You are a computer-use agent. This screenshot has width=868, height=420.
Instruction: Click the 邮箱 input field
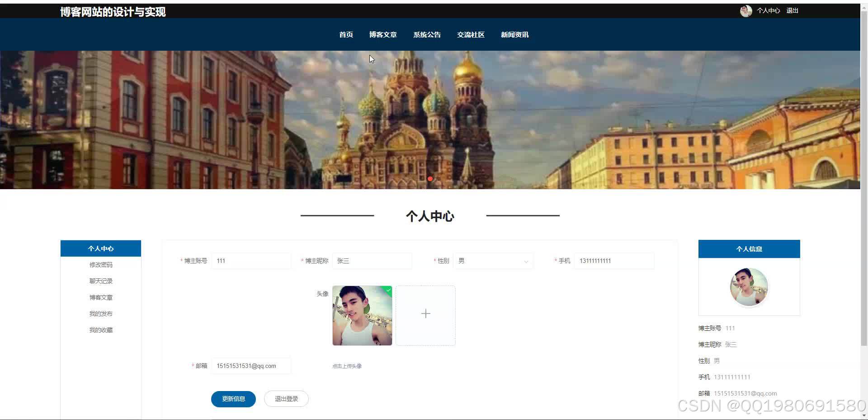[x=251, y=366]
